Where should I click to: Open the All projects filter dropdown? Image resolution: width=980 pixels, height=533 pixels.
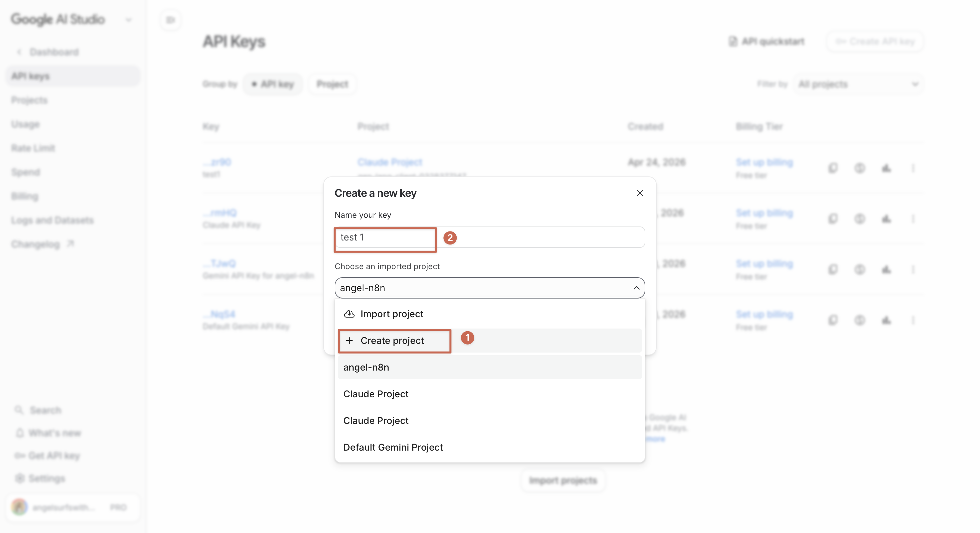[859, 84]
